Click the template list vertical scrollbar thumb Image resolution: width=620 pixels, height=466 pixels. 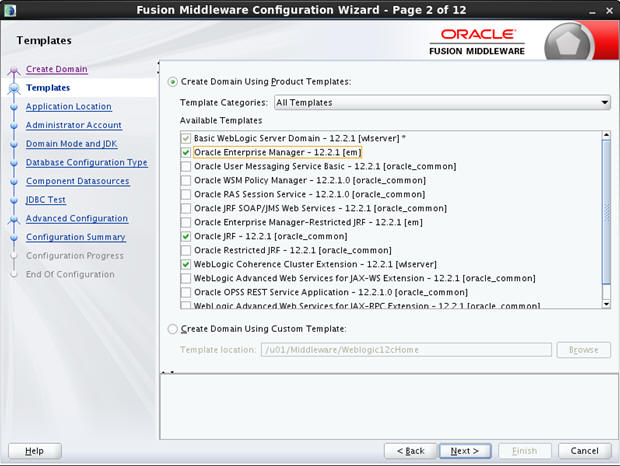tap(606, 212)
